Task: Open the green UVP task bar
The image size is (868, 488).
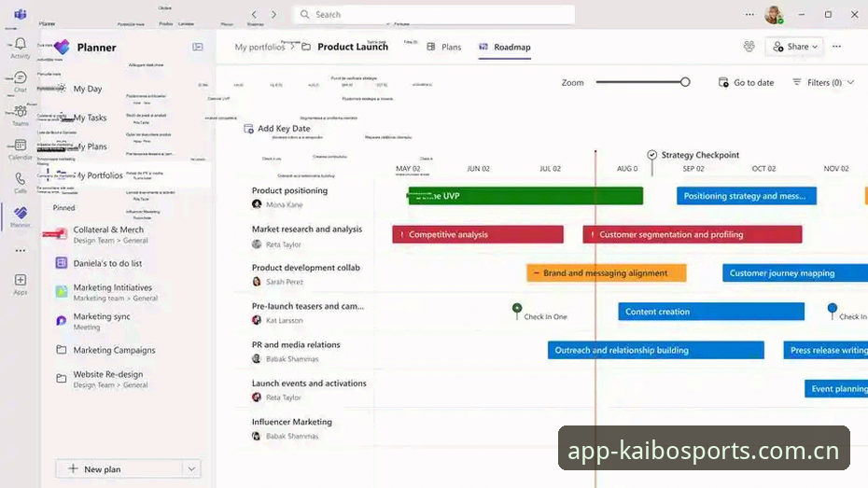Action: coord(525,196)
